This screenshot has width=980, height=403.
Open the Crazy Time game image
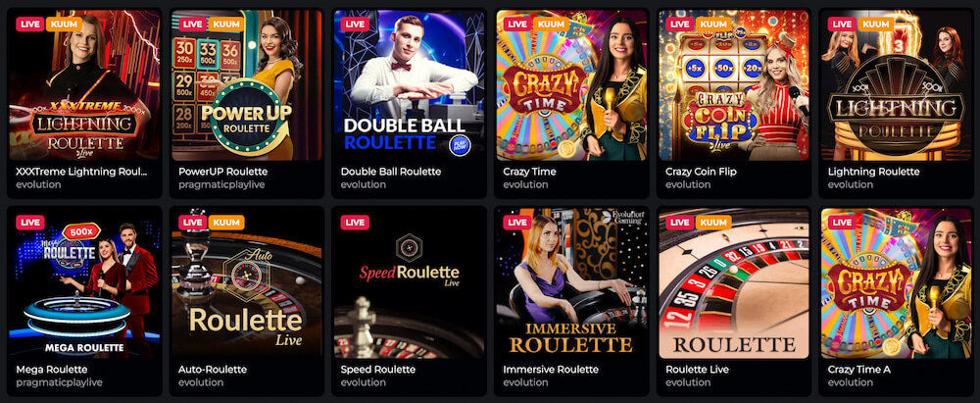[572, 85]
